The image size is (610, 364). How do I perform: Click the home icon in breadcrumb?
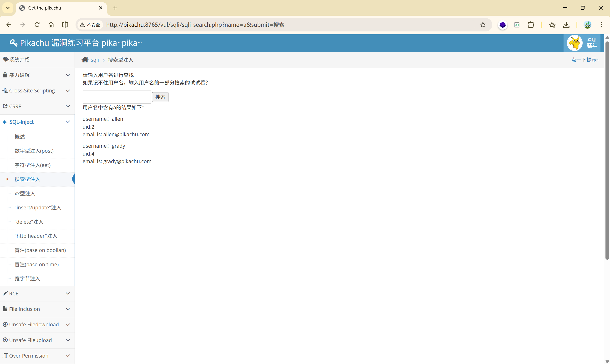[85, 60]
